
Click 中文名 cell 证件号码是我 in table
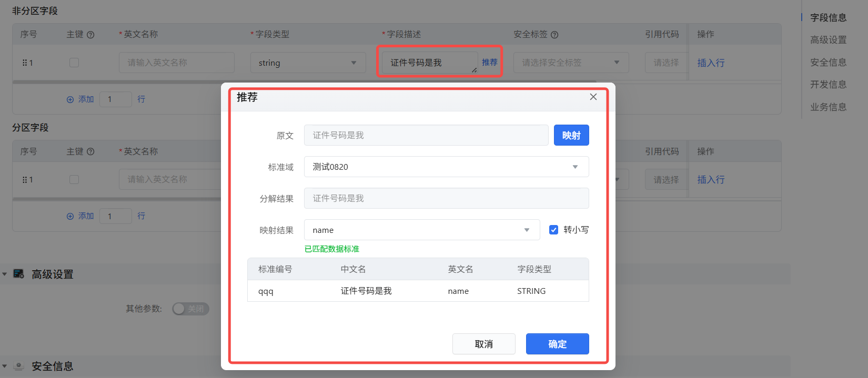(x=366, y=291)
